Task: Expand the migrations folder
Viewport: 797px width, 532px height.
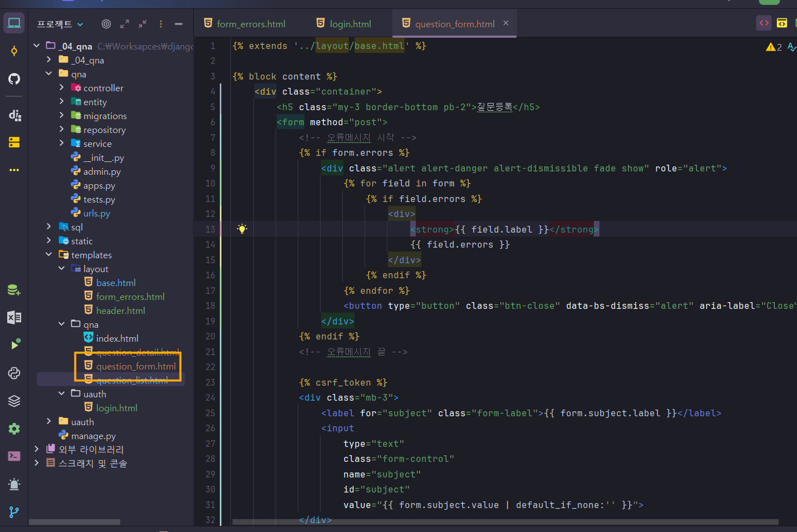Action: tap(61, 115)
